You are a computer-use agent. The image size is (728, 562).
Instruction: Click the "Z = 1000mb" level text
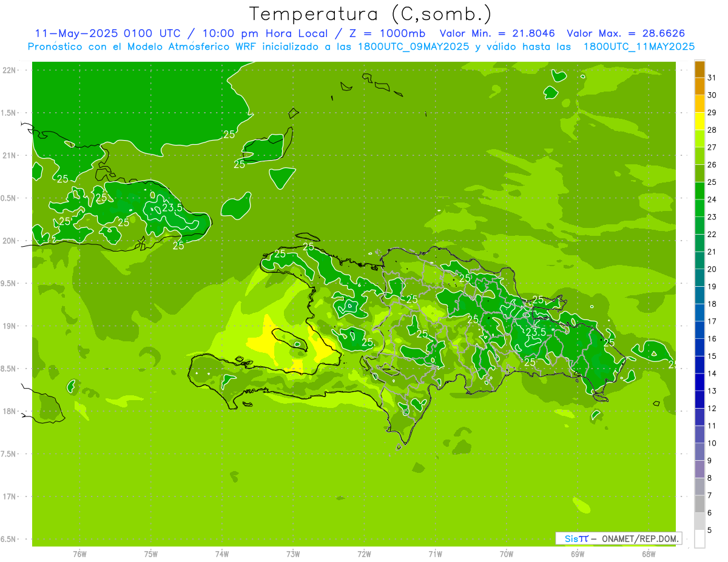coord(385,33)
